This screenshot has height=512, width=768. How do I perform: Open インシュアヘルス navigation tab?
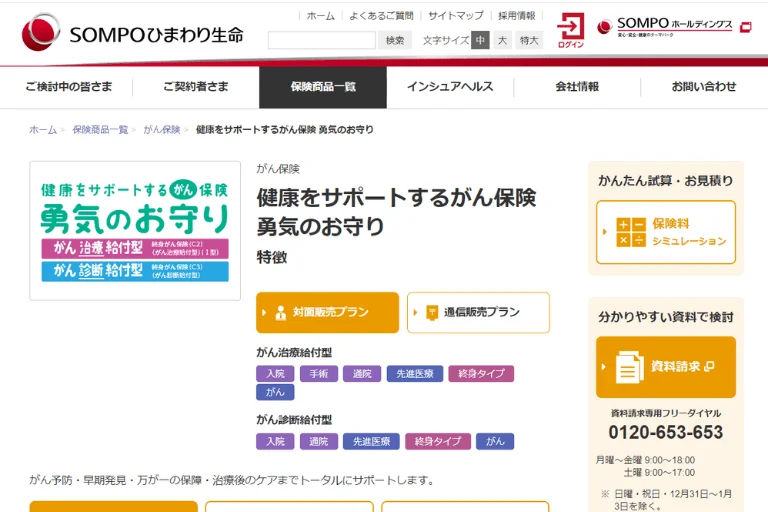[450, 87]
